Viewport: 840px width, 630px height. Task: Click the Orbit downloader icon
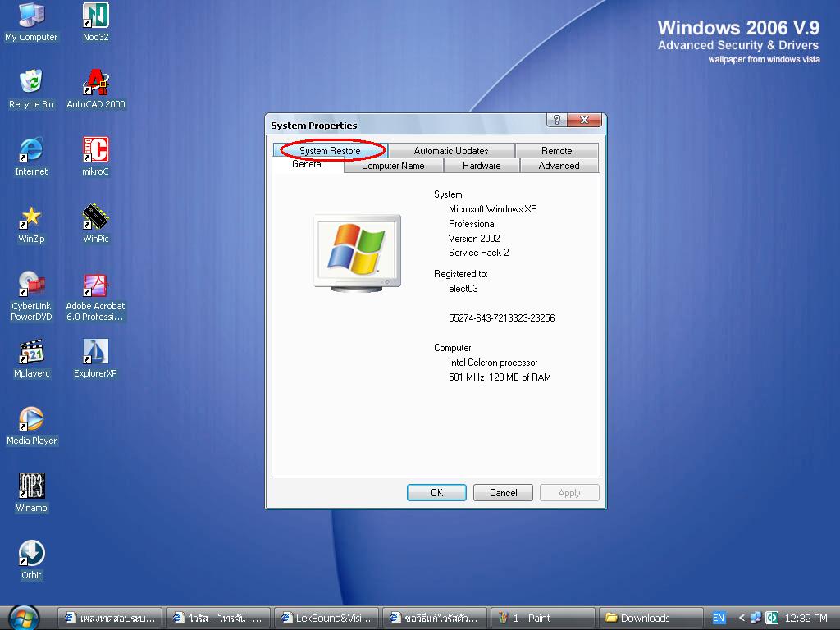(x=31, y=560)
